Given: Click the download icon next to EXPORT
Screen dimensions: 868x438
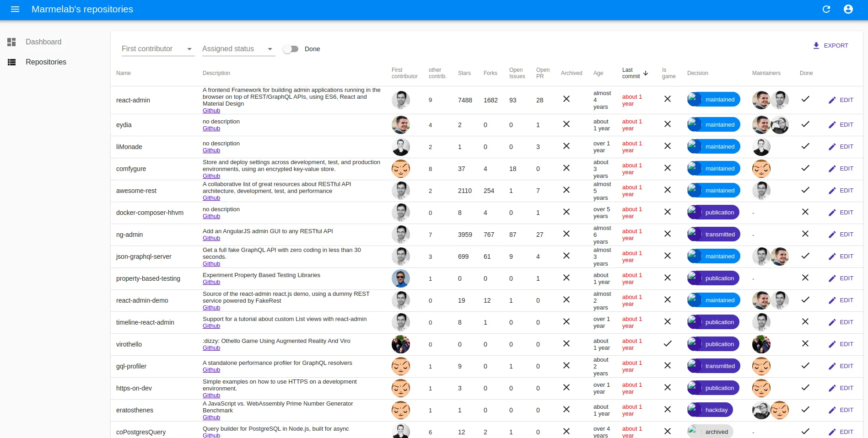Looking at the screenshot, I should (816, 46).
